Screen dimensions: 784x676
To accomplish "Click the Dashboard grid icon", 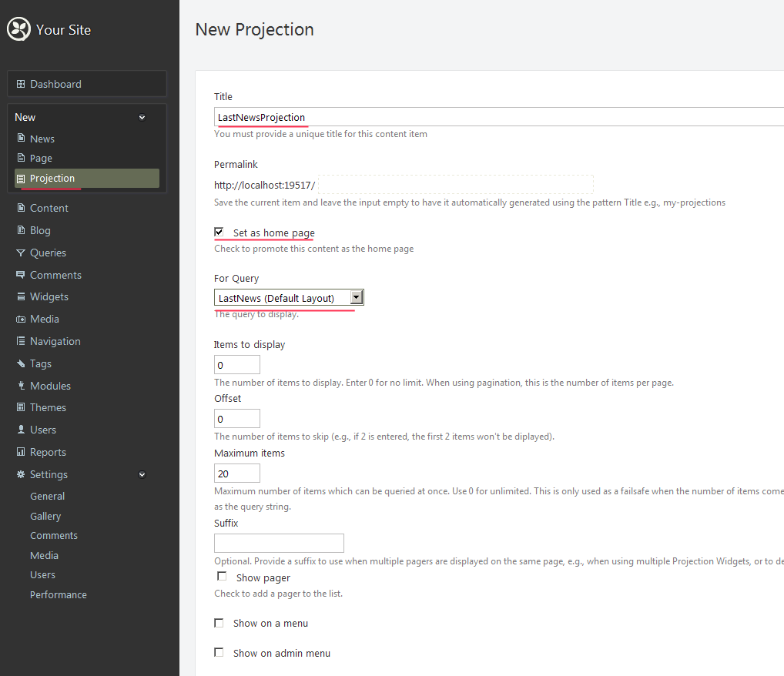I will (x=21, y=84).
